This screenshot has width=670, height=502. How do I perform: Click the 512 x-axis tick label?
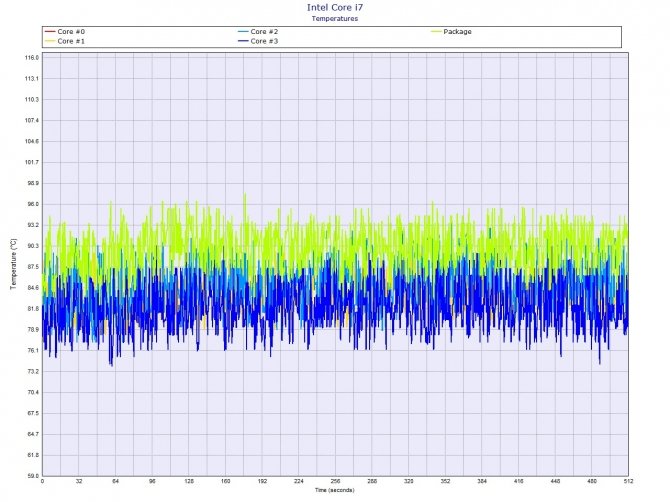click(628, 481)
